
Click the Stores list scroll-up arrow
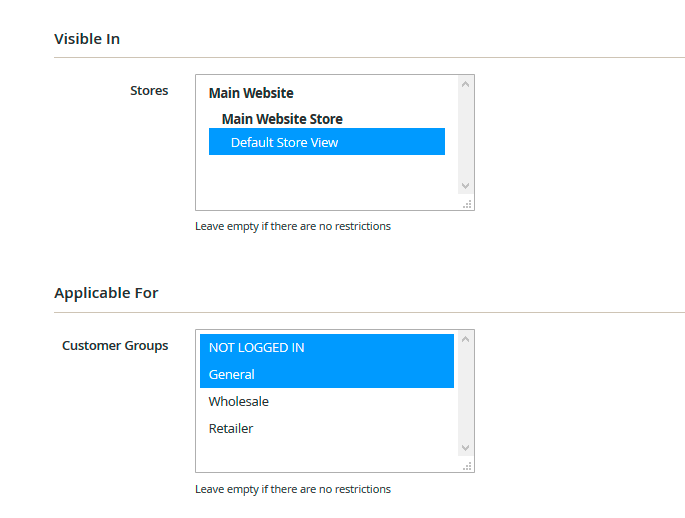(465, 85)
